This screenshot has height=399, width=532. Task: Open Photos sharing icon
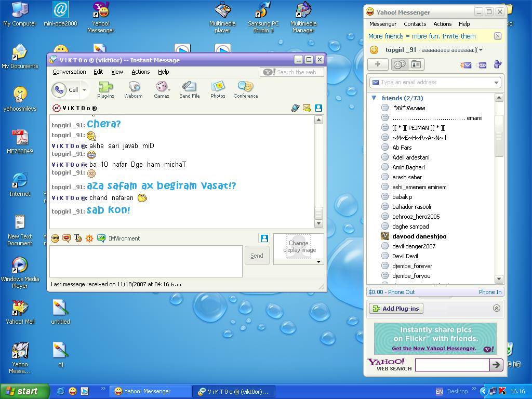(x=218, y=89)
